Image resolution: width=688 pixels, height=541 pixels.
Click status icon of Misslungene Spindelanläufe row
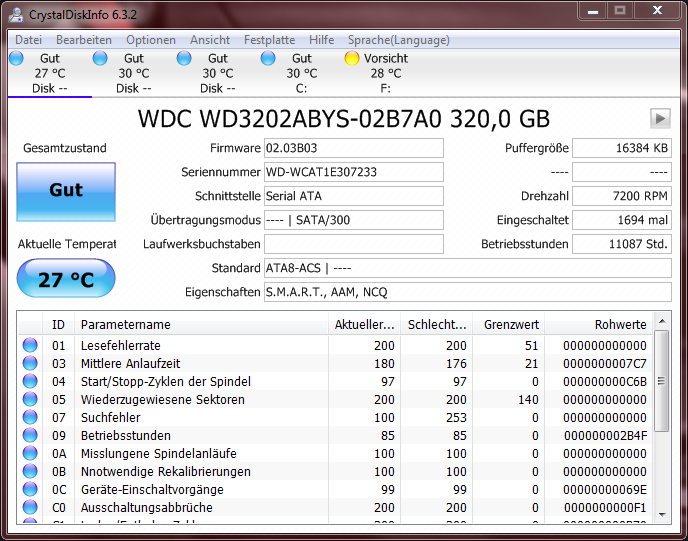tap(30, 453)
